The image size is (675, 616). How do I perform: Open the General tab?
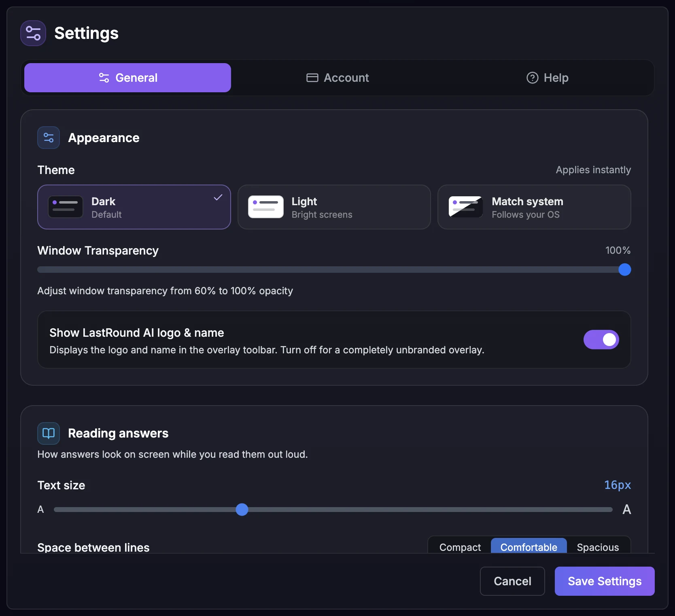[128, 78]
